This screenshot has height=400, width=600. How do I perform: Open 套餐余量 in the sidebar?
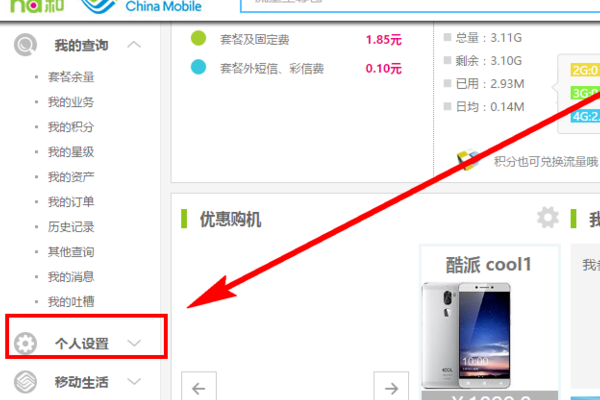click(x=71, y=77)
